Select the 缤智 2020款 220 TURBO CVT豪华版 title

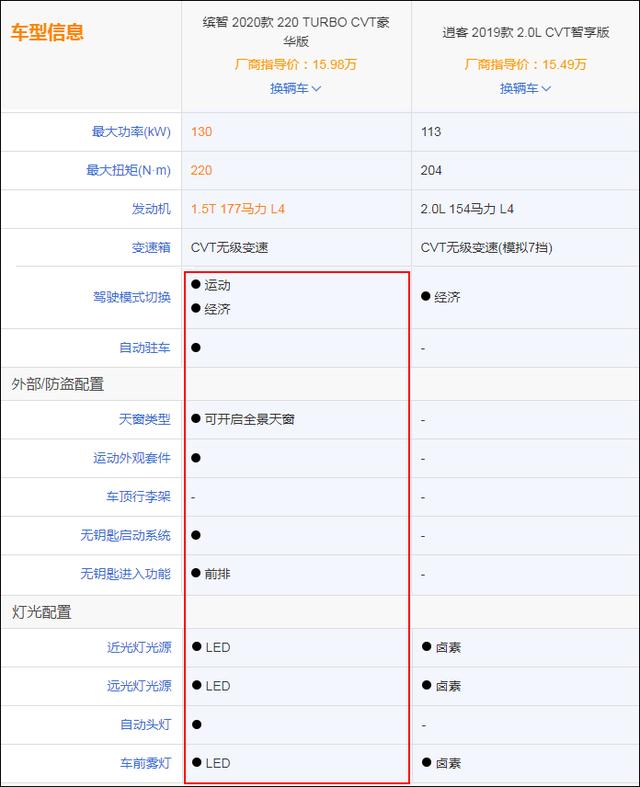pos(296,32)
